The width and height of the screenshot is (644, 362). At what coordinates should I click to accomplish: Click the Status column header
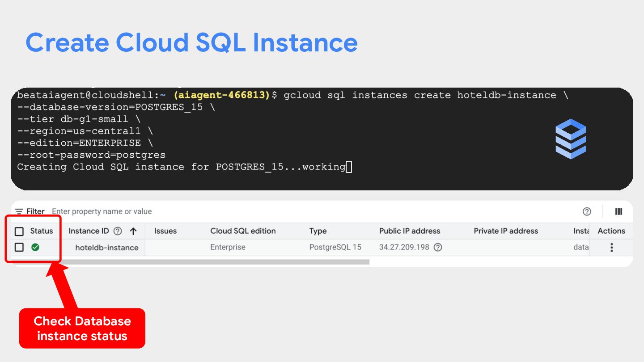tap(42, 231)
